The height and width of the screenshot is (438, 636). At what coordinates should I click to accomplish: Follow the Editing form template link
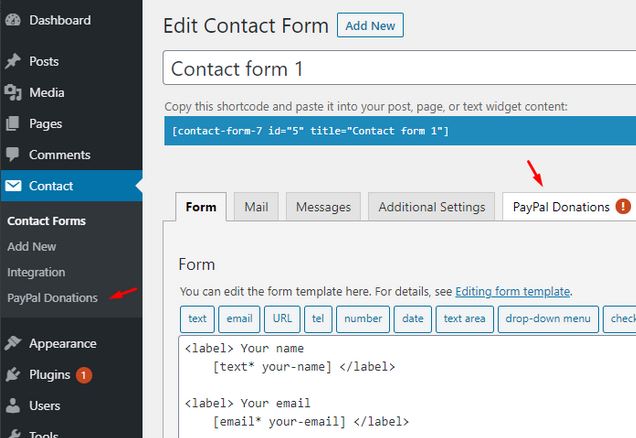513,292
